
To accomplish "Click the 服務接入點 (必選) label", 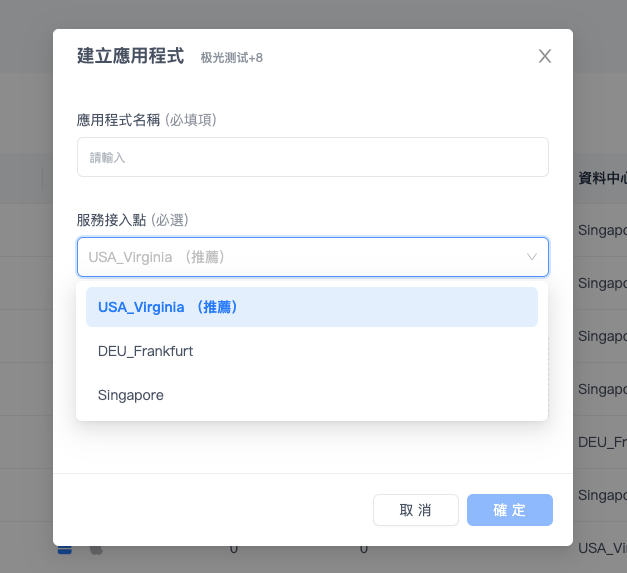I will [132, 220].
